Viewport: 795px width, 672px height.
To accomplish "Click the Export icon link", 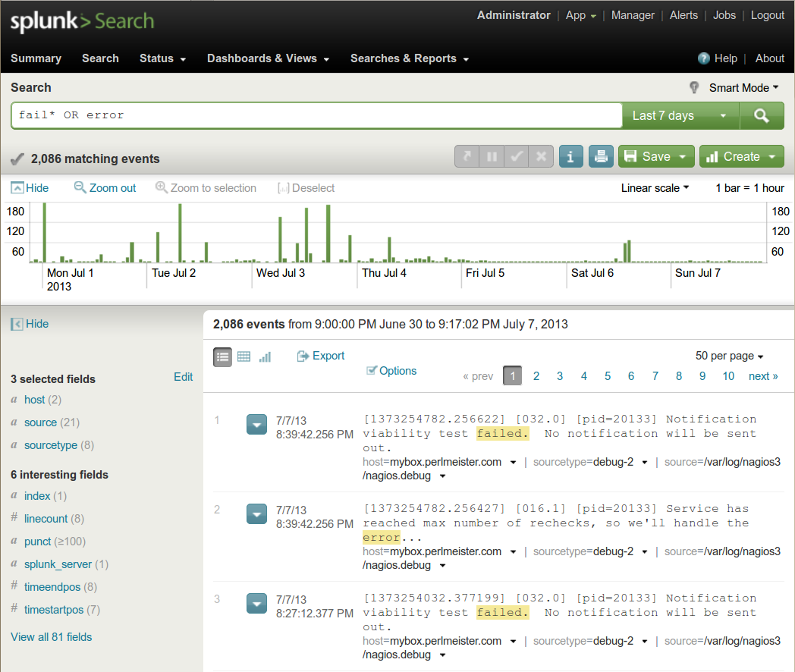I will point(320,356).
